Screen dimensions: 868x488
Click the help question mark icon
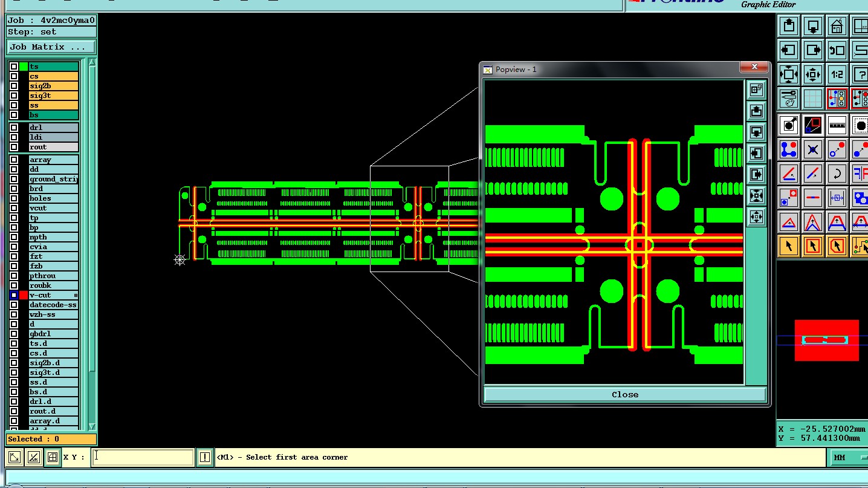point(860,74)
